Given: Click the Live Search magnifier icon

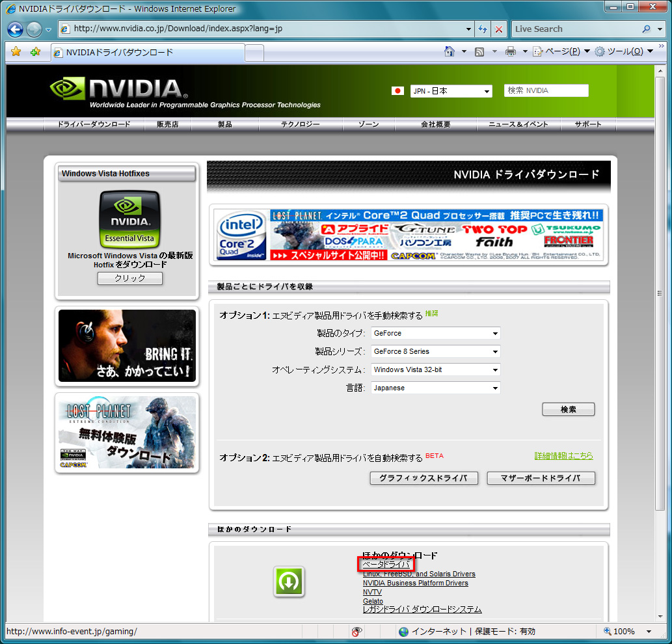Looking at the screenshot, I should 646,29.
